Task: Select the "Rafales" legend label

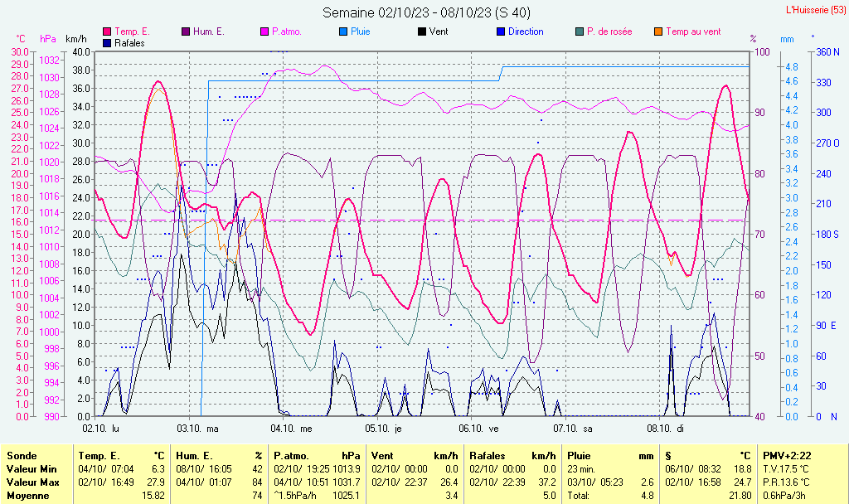Action: (x=129, y=43)
